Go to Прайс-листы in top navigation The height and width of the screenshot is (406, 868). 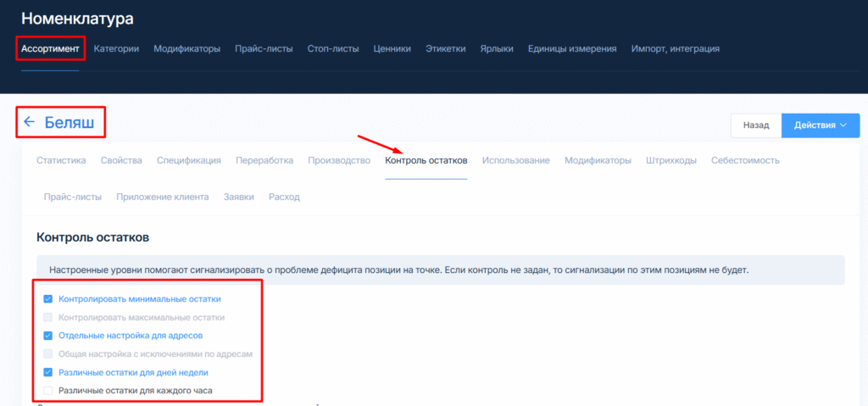pyautogui.click(x=264, y=49)
